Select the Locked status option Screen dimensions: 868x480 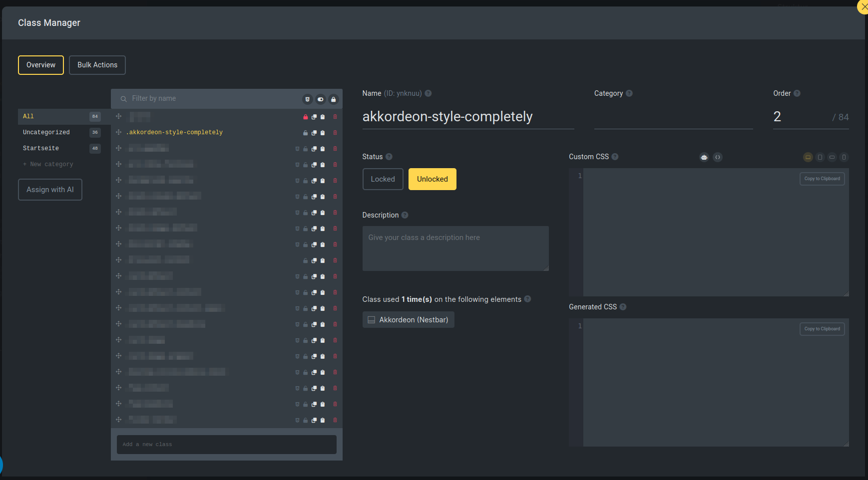(383, 179)
